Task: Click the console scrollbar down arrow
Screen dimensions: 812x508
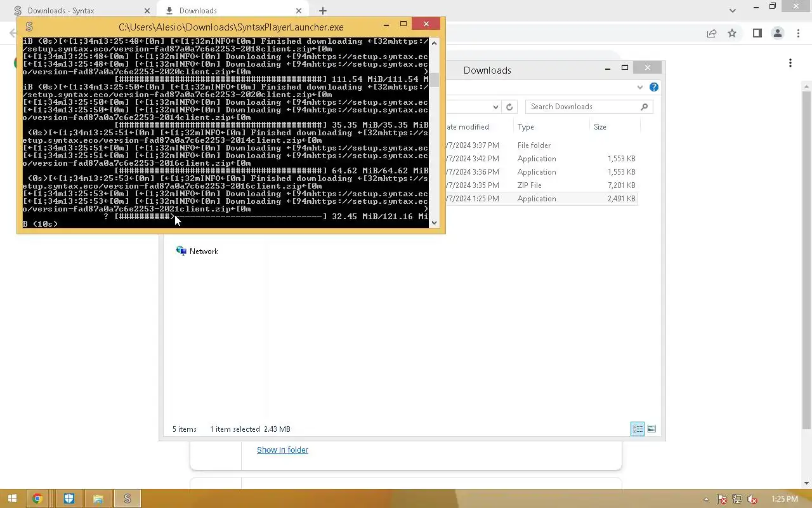Action: pos(435,222)
